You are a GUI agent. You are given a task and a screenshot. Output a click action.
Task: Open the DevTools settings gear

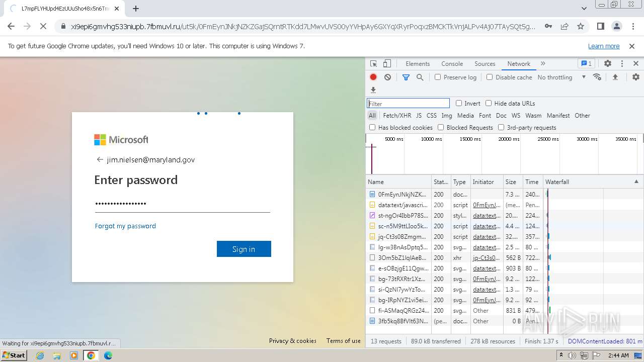(x=608, y=64)
